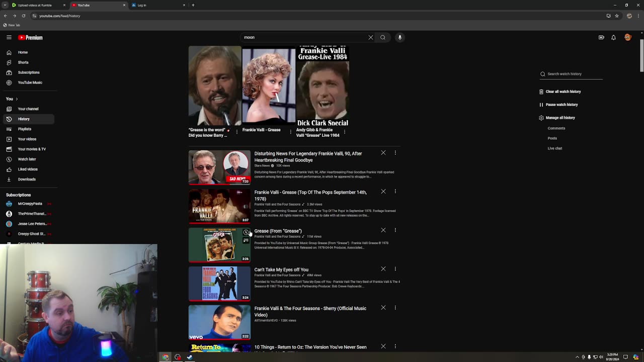Open the notifications bell
This screenshot has height=362, width=644.
click(613, 37)
